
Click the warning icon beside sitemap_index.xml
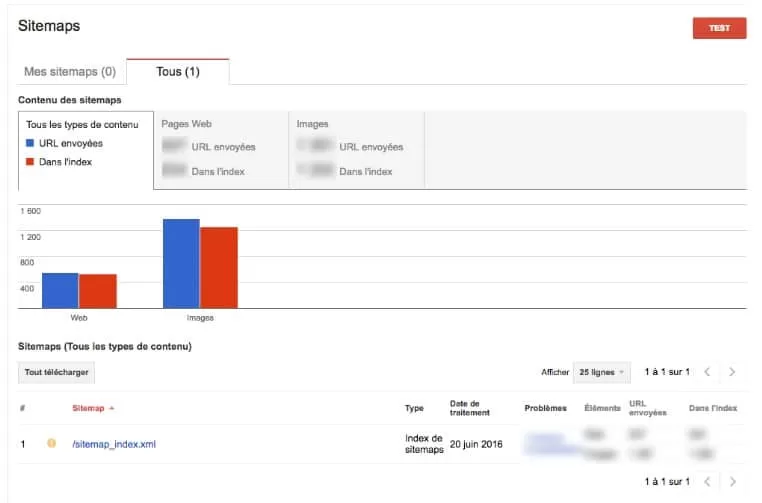tap(52, 443)
